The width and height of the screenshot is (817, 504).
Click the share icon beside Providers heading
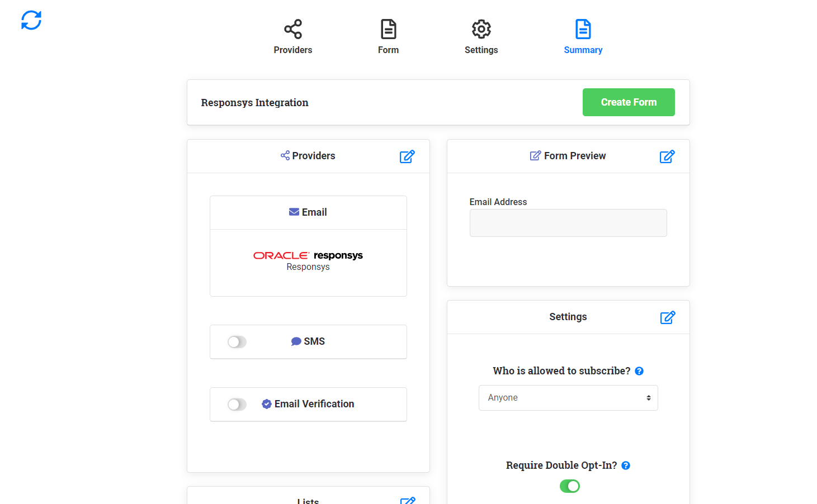pos(285,155)
